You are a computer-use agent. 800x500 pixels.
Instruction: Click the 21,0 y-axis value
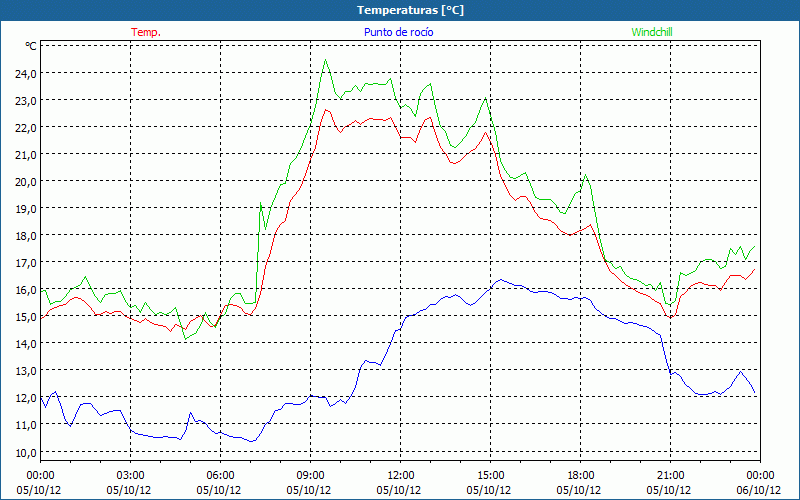click(x=26, y=155)
